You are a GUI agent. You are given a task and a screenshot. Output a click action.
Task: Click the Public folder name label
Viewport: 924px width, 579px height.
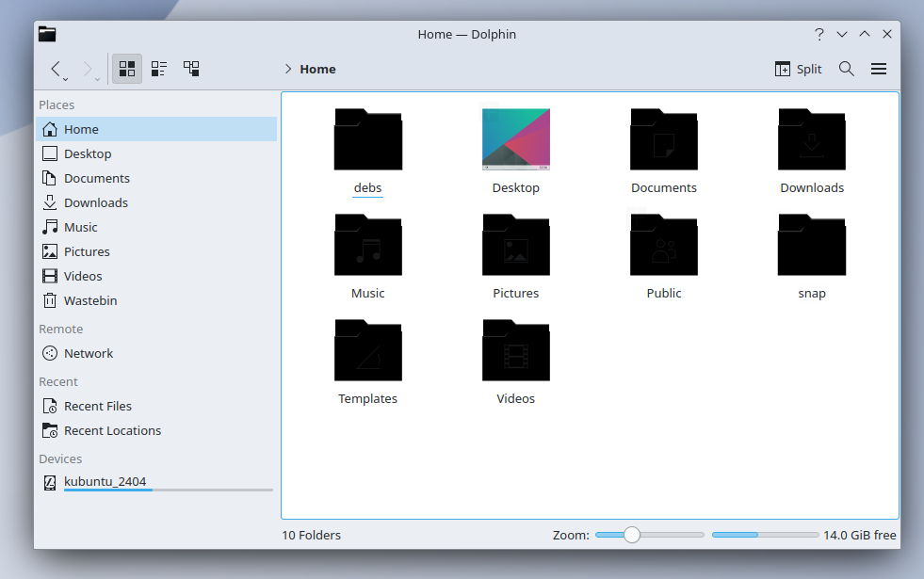(x=663, y=294)
